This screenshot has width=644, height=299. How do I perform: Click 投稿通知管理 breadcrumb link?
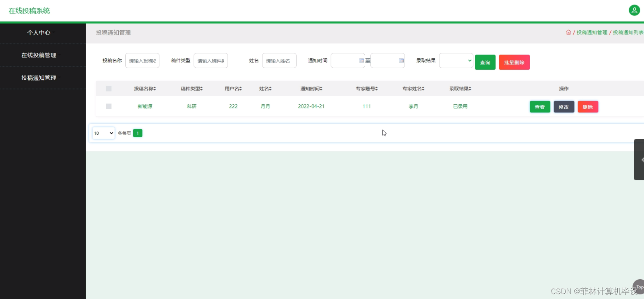592,32
